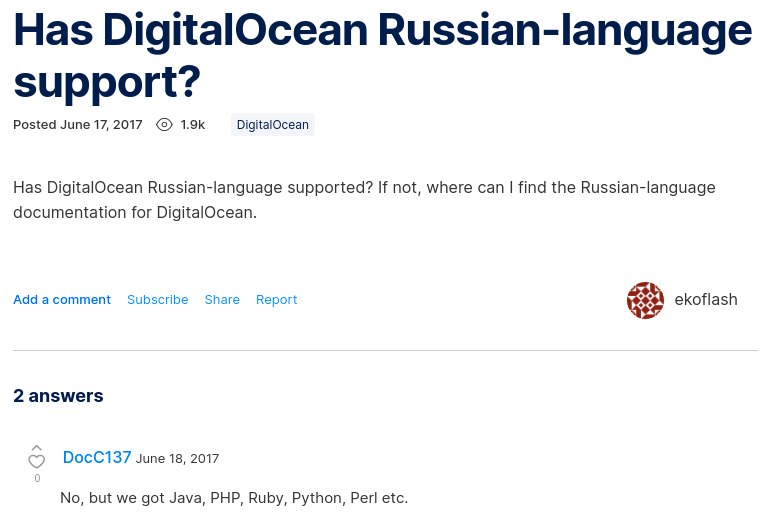Screen dimensions: 781x521
Task: Open the DigitalOcean tag
Action: click(x=272, y=125)
